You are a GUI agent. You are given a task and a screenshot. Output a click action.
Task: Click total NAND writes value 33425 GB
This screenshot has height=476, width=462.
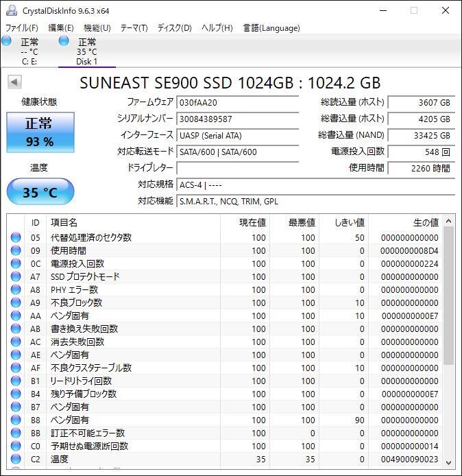[422, 135]
